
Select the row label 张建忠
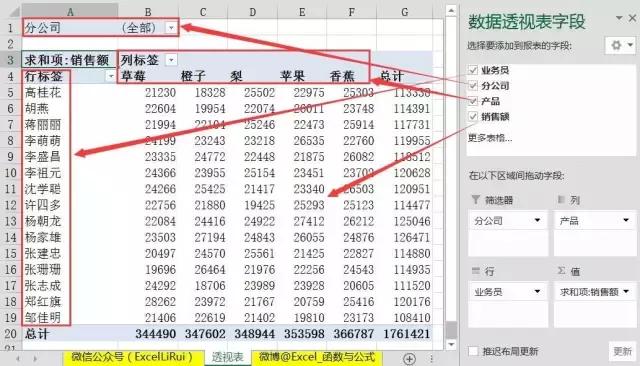[x=43, y=253]
